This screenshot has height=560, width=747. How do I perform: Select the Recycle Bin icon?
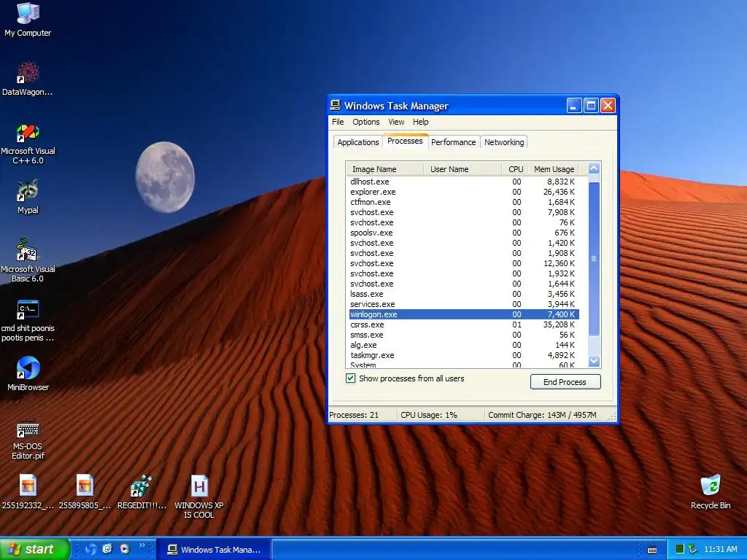[711, 491]
